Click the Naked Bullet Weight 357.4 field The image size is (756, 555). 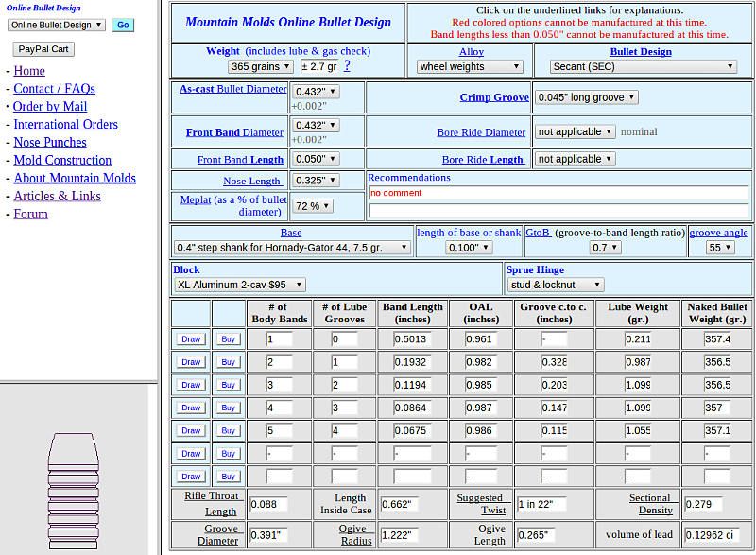pos(717,339)
